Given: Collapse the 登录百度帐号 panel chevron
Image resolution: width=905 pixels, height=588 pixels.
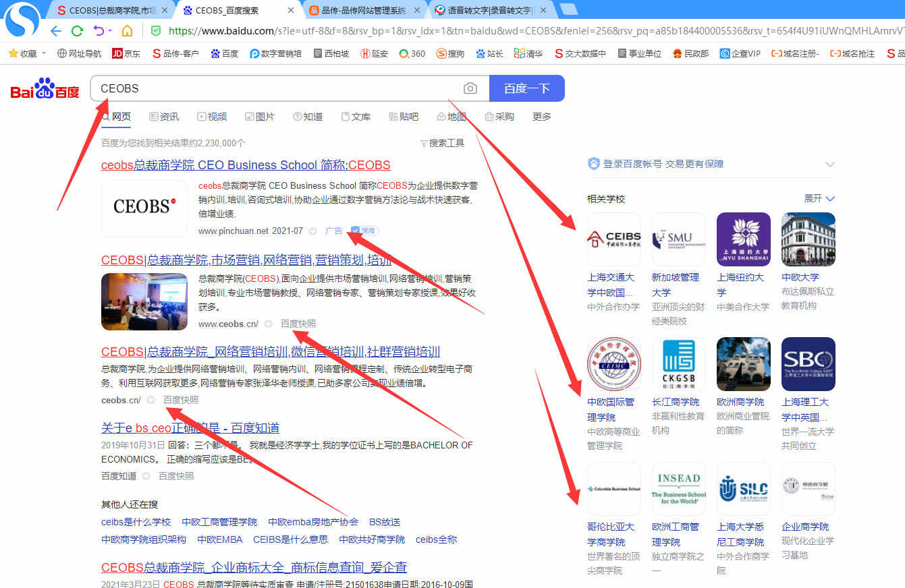Looking at the screenshot, I should tap(830, 165).
